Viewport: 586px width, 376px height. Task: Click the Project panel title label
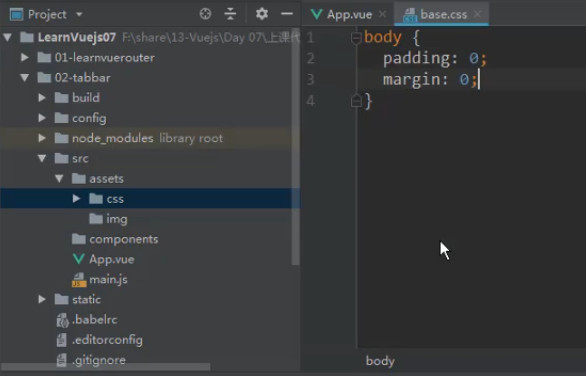(x=47, y=15)
